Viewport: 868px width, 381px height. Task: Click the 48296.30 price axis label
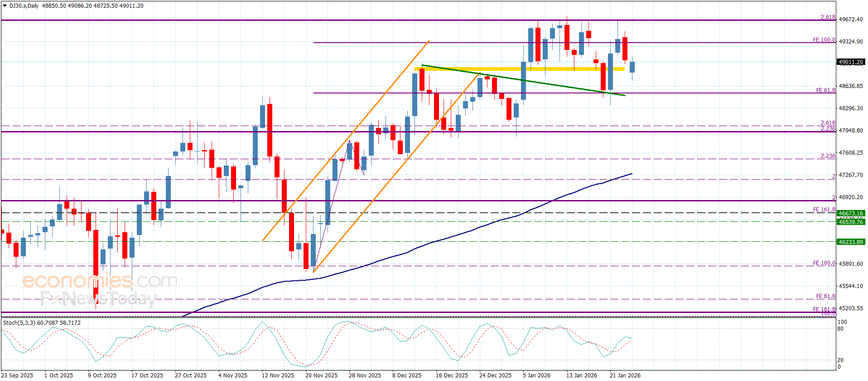coord(851,108)
